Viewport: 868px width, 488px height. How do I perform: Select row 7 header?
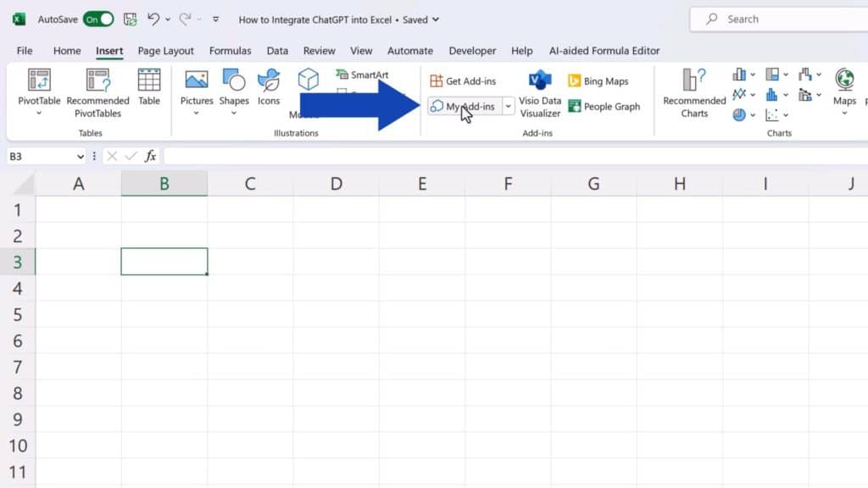(18, 367)
